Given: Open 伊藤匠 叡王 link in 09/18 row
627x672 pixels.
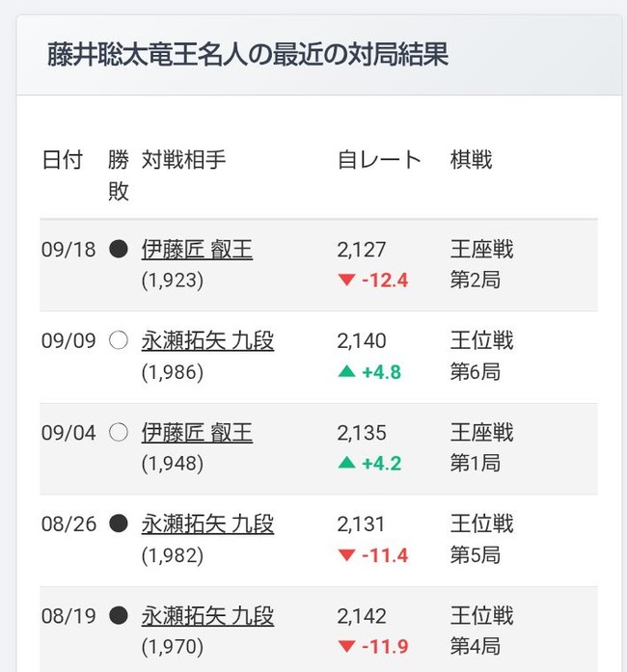Looking at the screenshot, I should (197, 250).
